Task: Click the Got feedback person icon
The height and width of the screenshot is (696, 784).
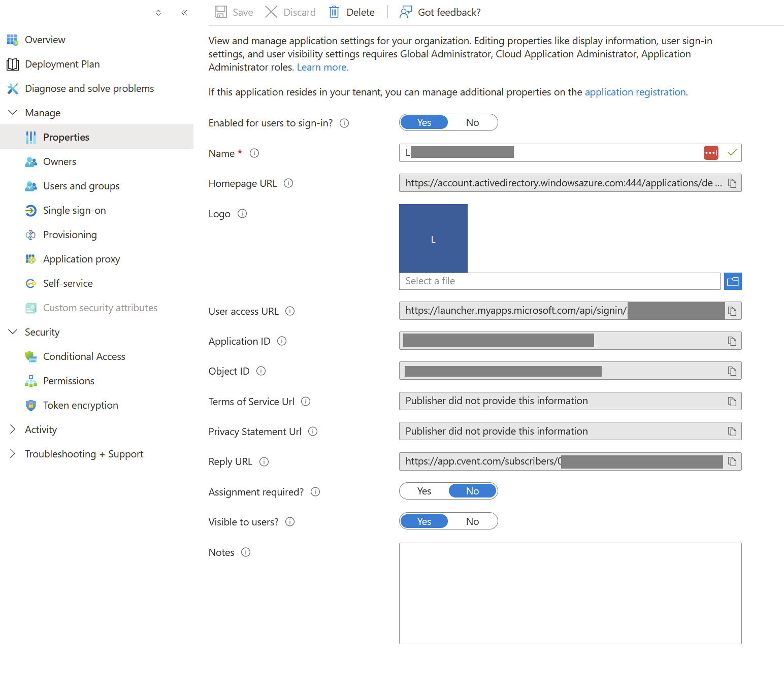Action: (406, 12)
